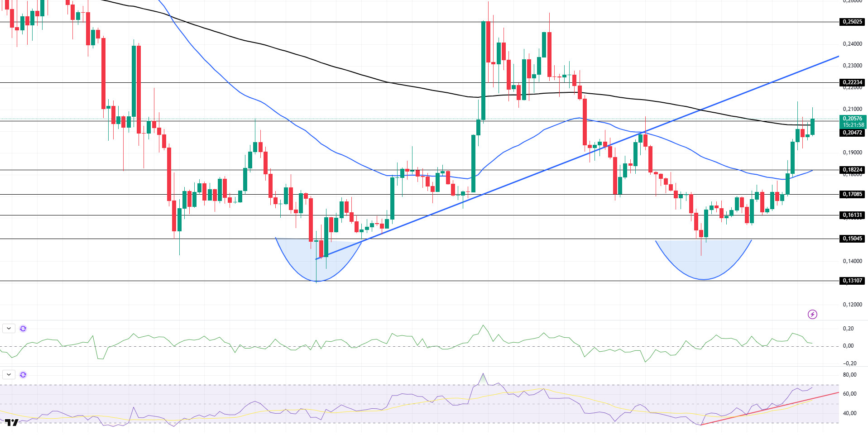Select the 0,20472 price label
Screen dimensions: 868x435
(x=852, y=133)
